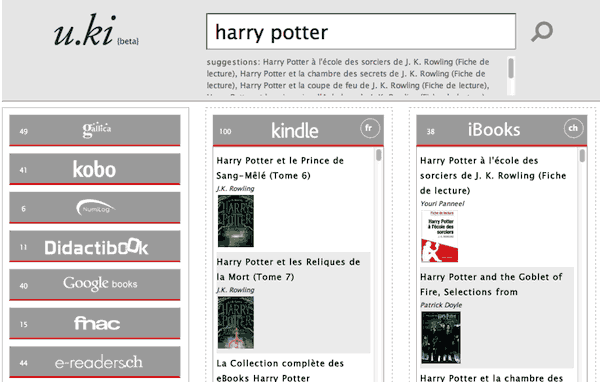This screenshot has height=382, width=600.
Task: Click the kindle result count 100
Action: coord(225,131)
